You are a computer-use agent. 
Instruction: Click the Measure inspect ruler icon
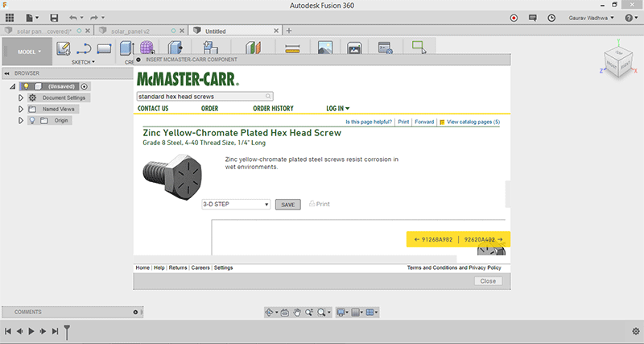[x=292, y=48]
